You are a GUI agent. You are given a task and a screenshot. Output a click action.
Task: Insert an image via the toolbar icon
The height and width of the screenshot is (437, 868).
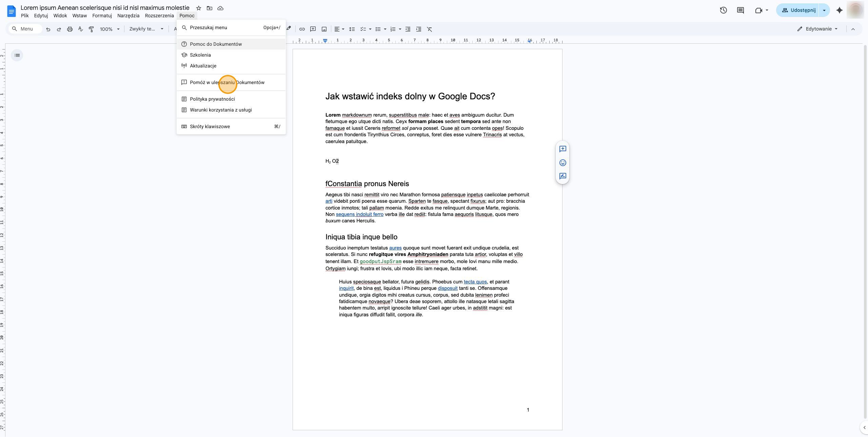click(324, 29)
